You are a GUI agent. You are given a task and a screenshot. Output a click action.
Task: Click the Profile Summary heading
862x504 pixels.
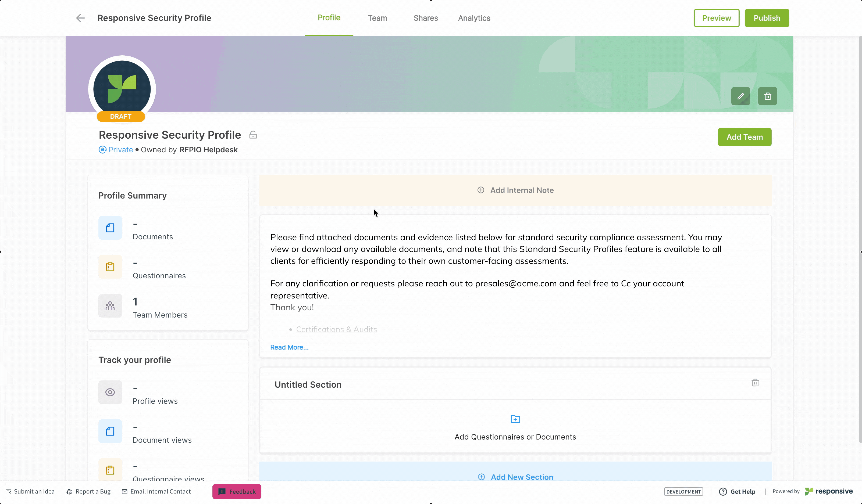(132, 196)
